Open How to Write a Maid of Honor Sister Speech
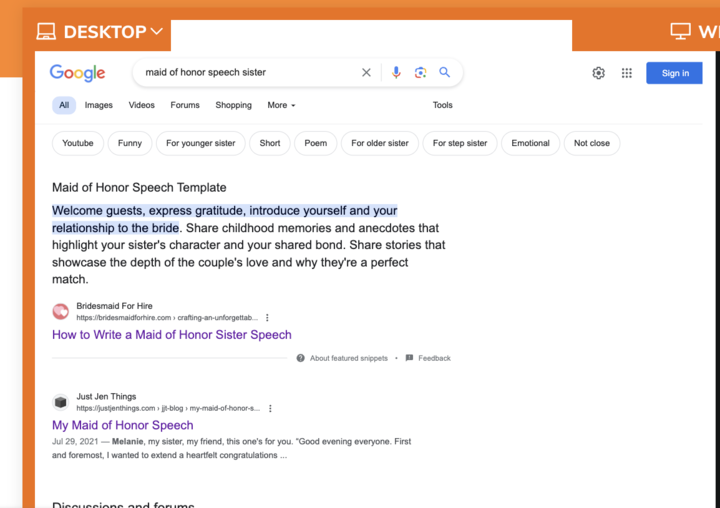720x508 pixels. (x=172, y=335)
